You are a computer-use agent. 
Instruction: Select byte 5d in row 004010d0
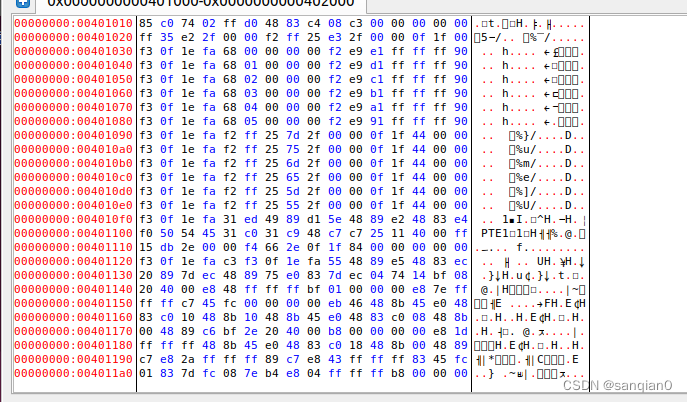tap(293, 191)
